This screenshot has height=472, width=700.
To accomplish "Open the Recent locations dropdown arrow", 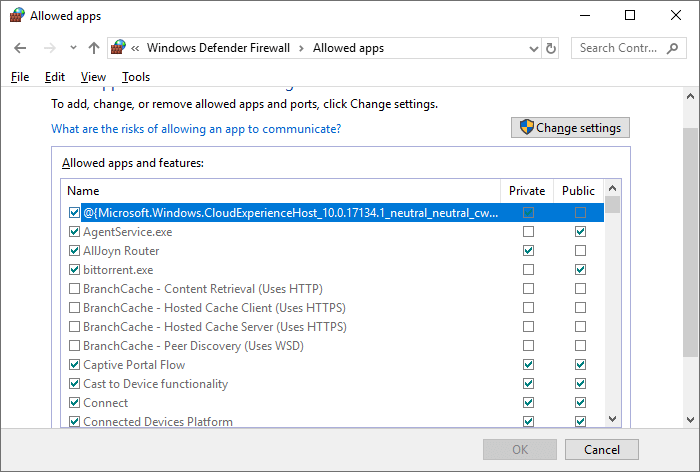I will tap(73, 48).
